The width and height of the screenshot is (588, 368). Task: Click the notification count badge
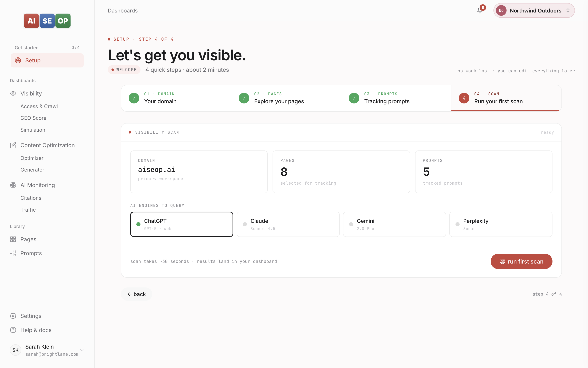(483, 8)
